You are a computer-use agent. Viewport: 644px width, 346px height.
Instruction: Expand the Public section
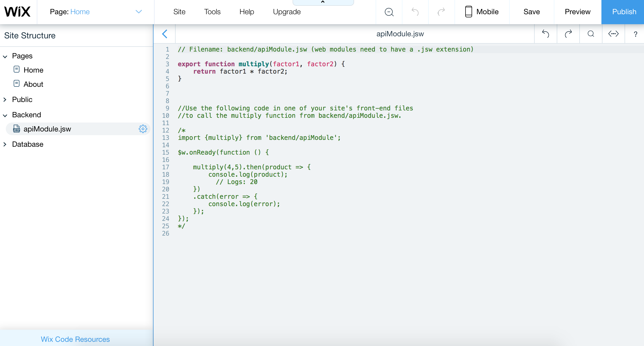click(x=5, y=100)
